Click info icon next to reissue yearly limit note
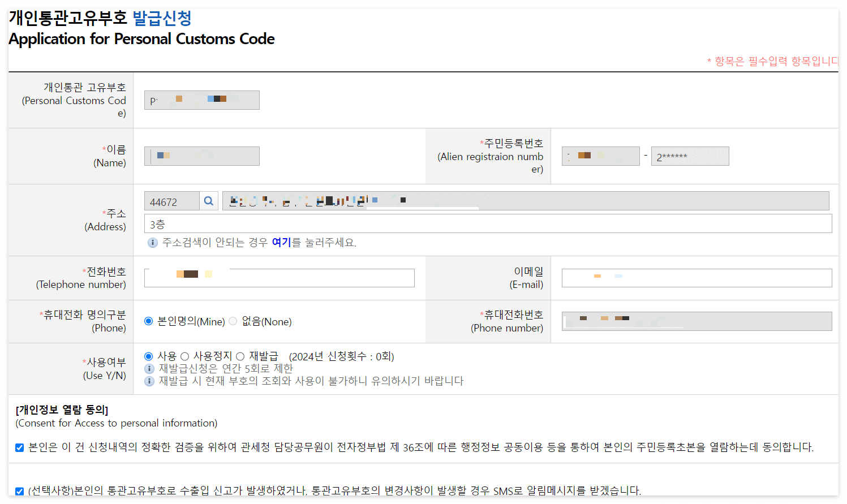The width and height of the screenshot is (847, 504). point(149,369)
